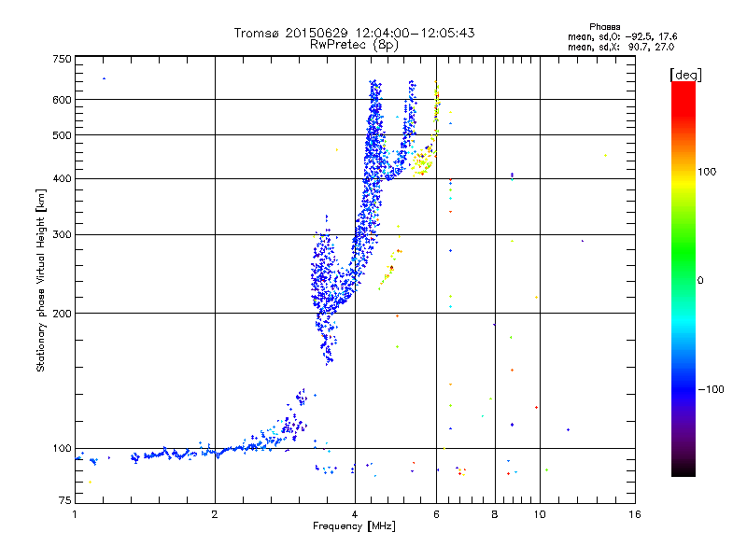The image size is (747, 560).
Task: Click the y-axis tick label "500"
Action: click(63, 135)
